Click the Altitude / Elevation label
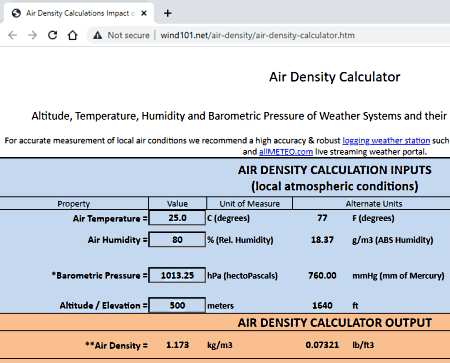 [103, 306]
